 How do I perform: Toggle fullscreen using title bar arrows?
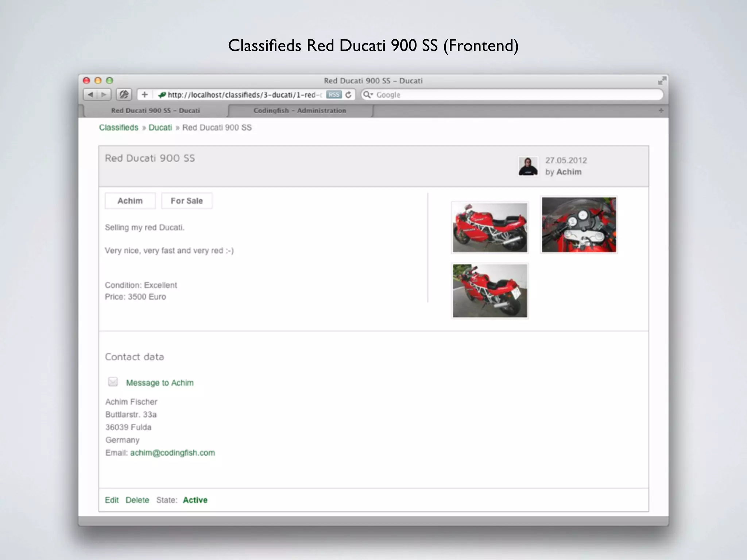[662, 81]
